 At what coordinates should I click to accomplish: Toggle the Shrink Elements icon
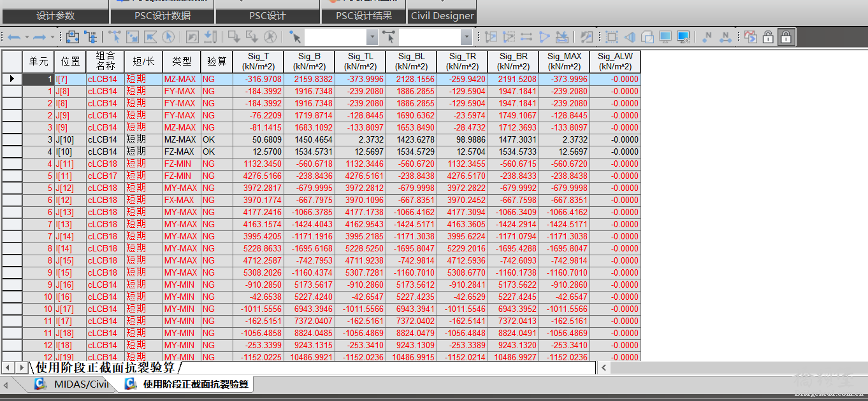647,38
